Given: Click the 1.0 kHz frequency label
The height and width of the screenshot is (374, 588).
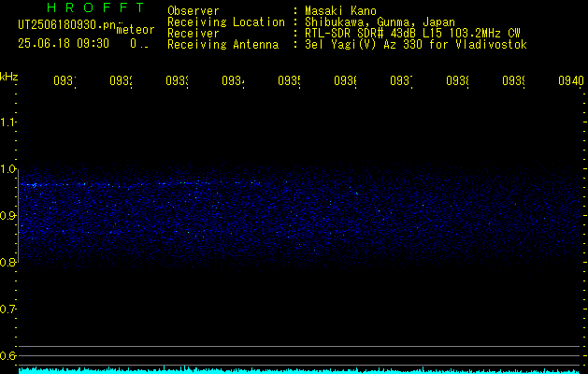Looking at the screenshot, I should [x=8, y=169].
